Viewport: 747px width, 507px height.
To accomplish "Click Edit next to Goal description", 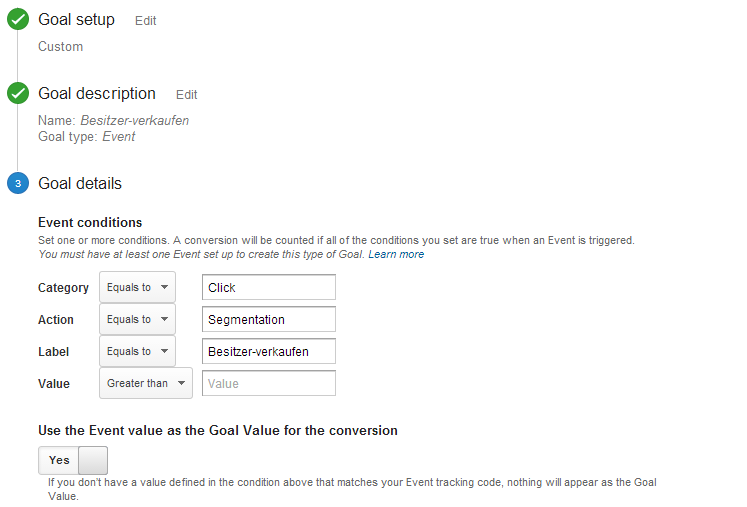I will [x=187, y=95].
